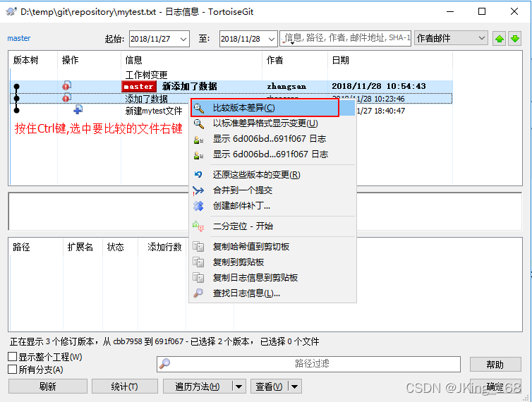Click the copy icon beside 复制到剪贴板
The width and height of the screenshot is (532, 402).
[x=198, y=262]
